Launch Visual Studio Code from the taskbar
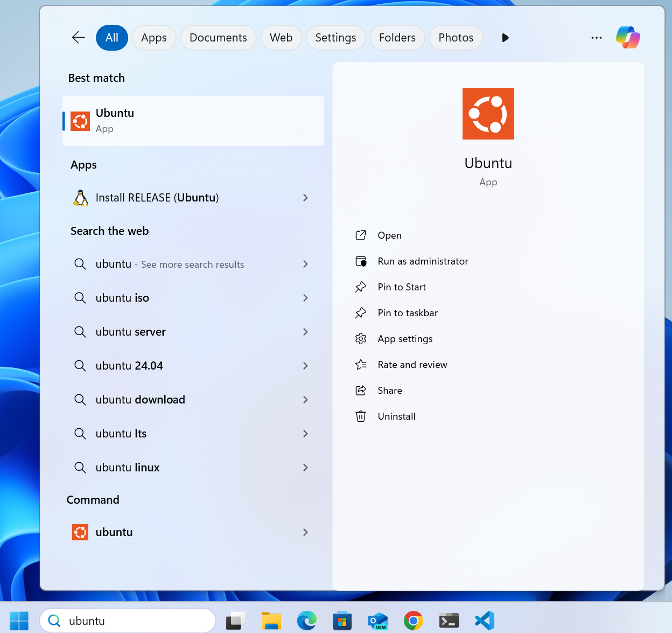Viewport: 672px width, 633px height. [x=484, y=620]
